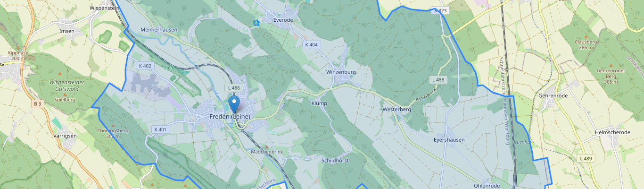This screenshot has width=644, height=189.
Task: Click the L 488 road shield
Action: point(438,80)
